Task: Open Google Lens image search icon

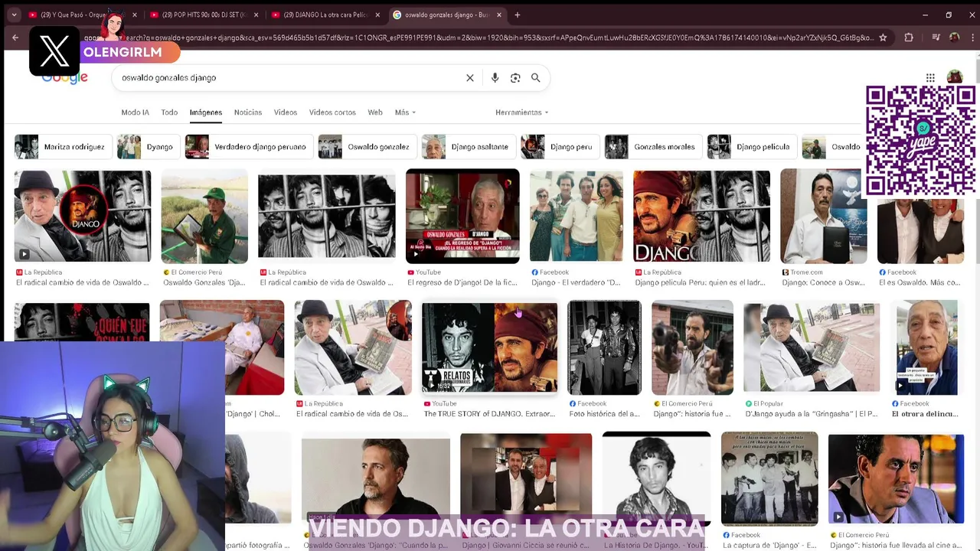Action: coord(515,77)
